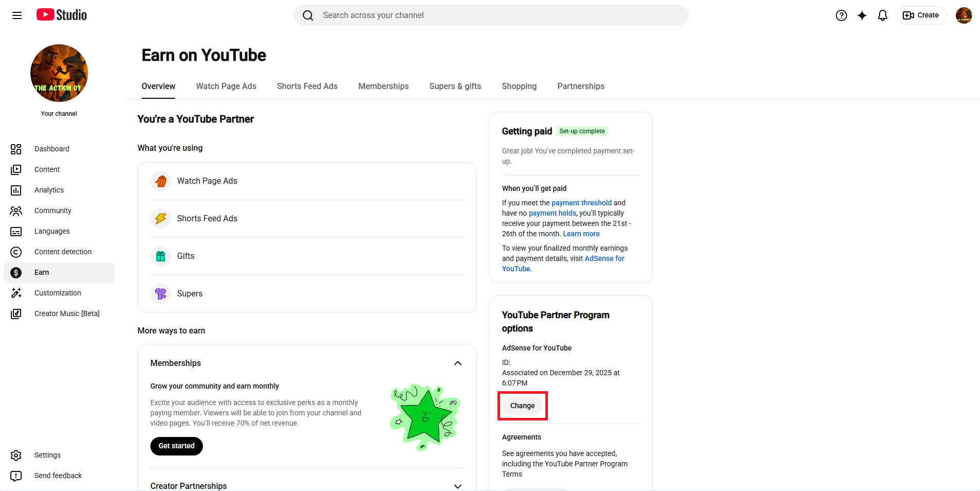The height and width of the screenshot is (491, 980).
Task: Switch to the Overview tab
Action: click(x=159, y=86)
